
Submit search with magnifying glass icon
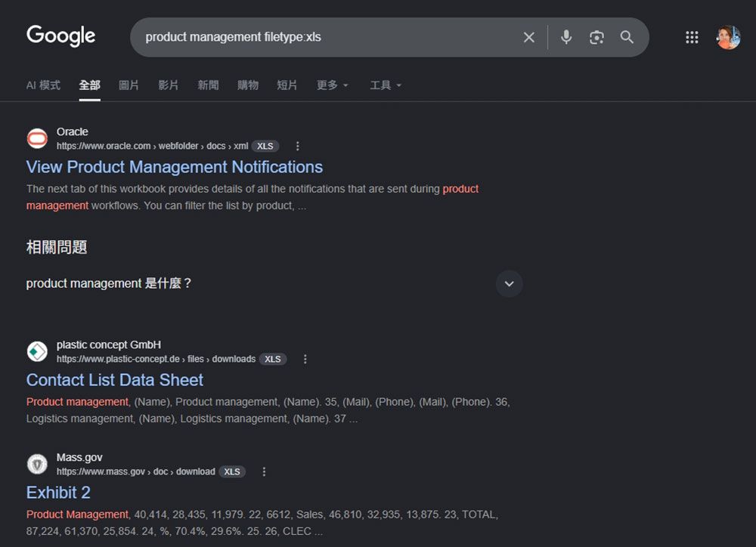point(627,37)
